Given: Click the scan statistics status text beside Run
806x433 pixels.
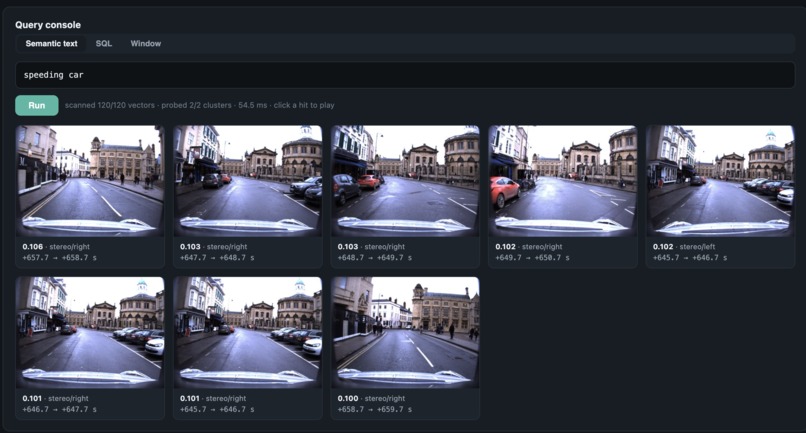Looking at the screenshot, I should click(199, 105).
